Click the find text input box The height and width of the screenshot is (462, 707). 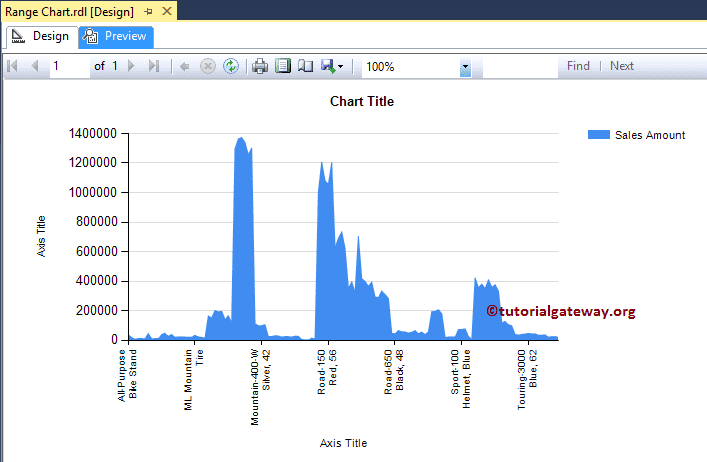point(520,67)
